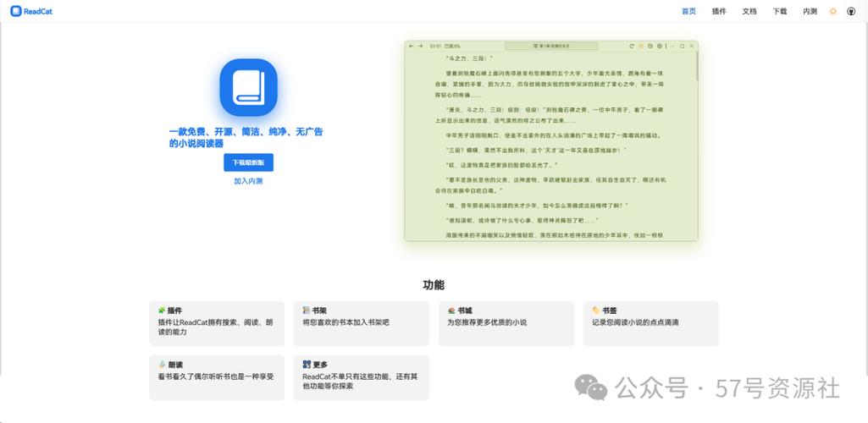This screenshot has width=868, height=423.
Task: Close the reader preview window
Action: (x=691, y=46)
